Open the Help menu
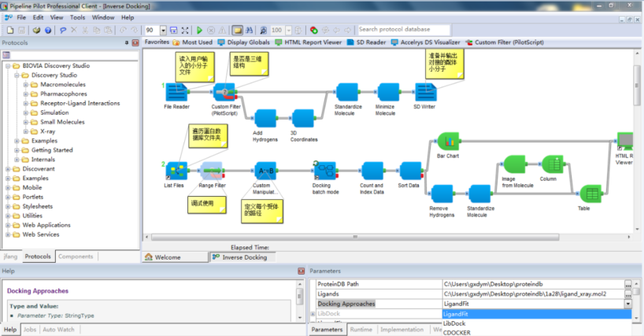The height and width of the screenshot is (336, 644). (128, 17)
